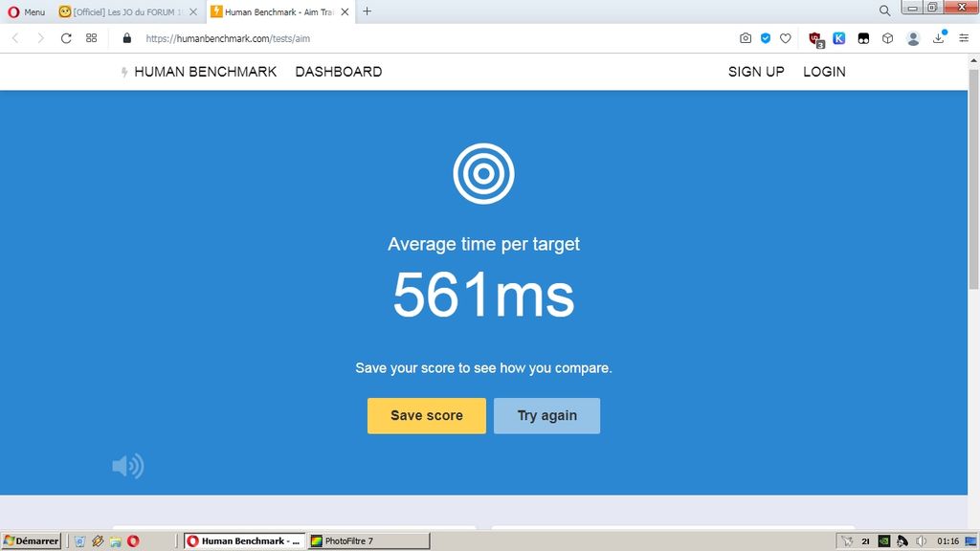980x551 pixels.
Task: Open the explorer quick launch icon
Action: 116,541
